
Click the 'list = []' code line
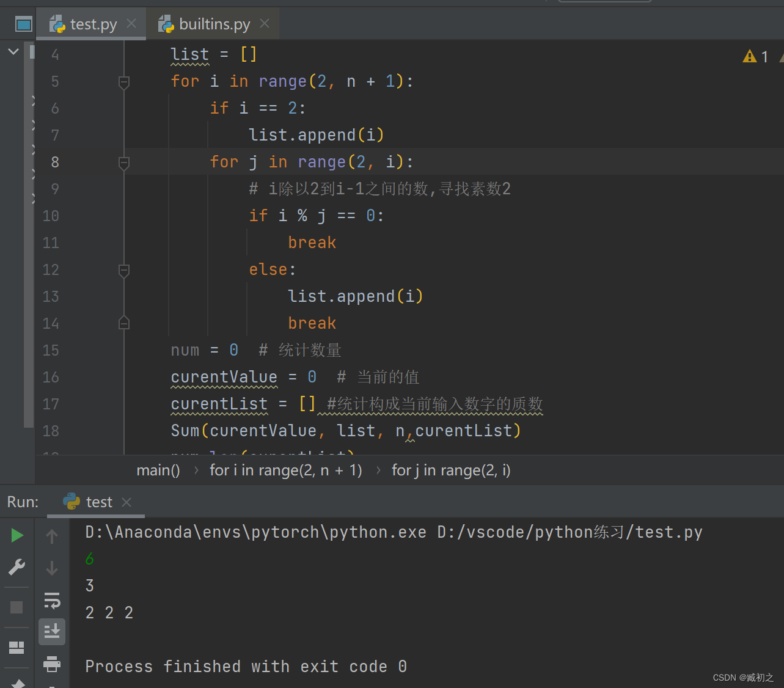tap(214, 54)
